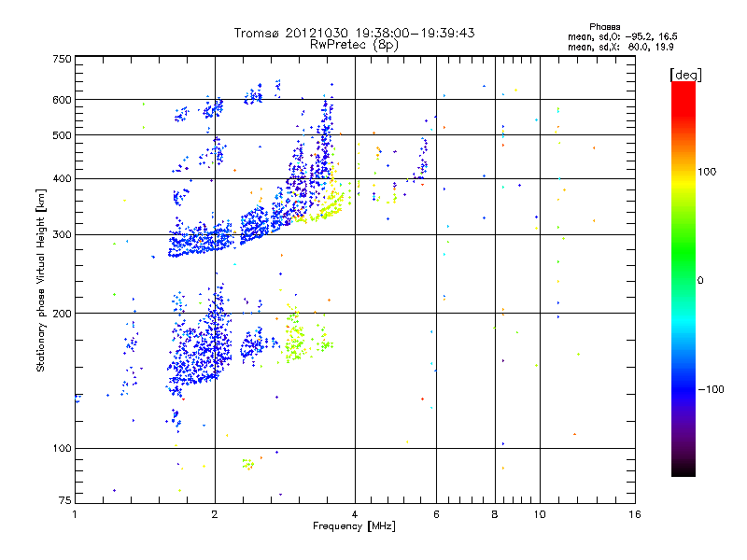
Task: Click the '[deg]' colorbar unit label
Action: tap(685, 75)
